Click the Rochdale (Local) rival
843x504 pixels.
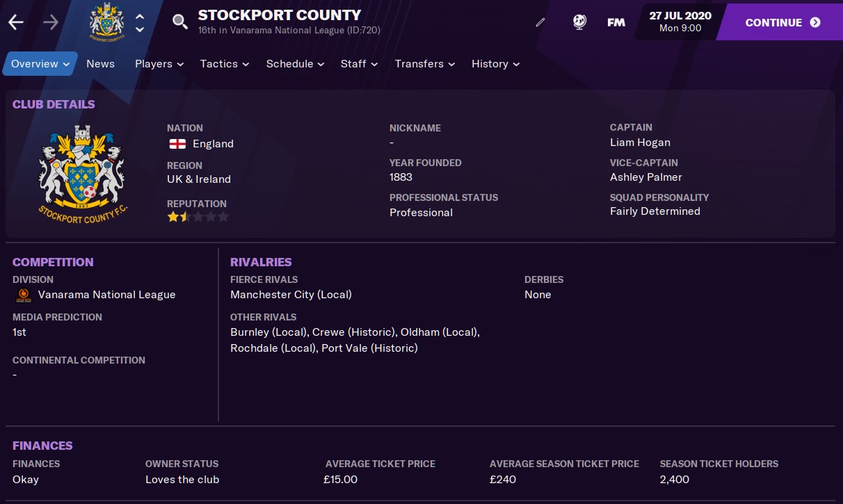pos(273,348)
